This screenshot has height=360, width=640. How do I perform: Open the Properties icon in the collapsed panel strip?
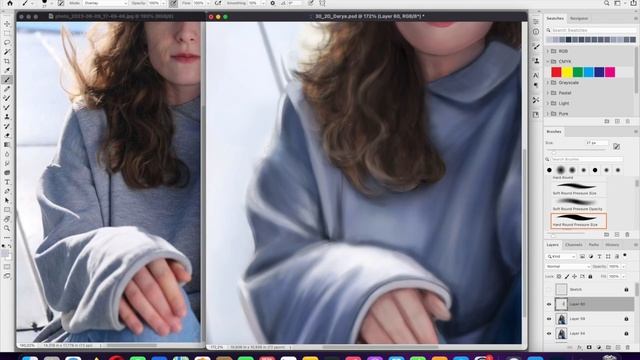[536, 22]
